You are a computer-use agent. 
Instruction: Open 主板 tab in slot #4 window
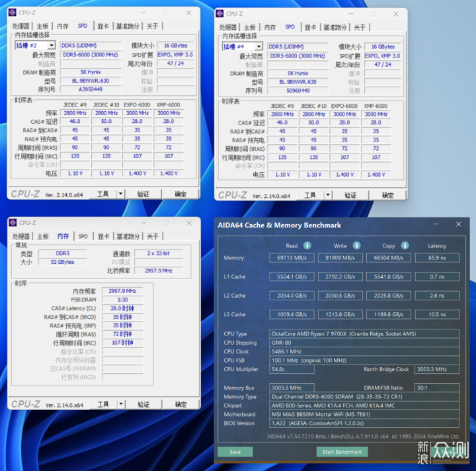point(250,28)
